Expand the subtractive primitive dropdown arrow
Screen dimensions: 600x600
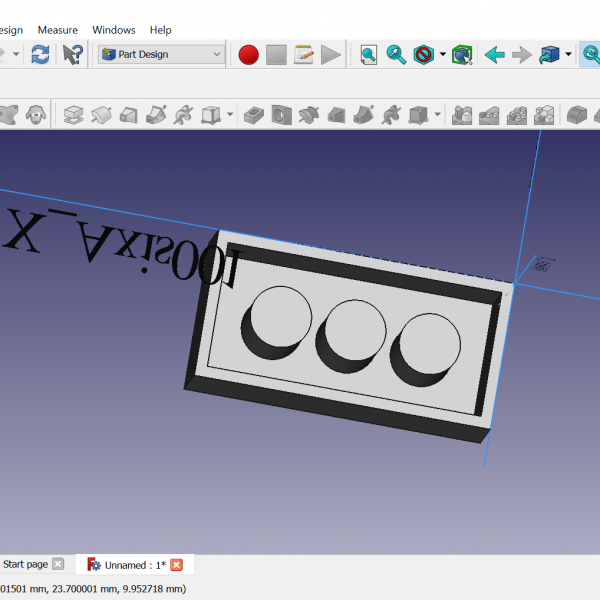point(437,115)
